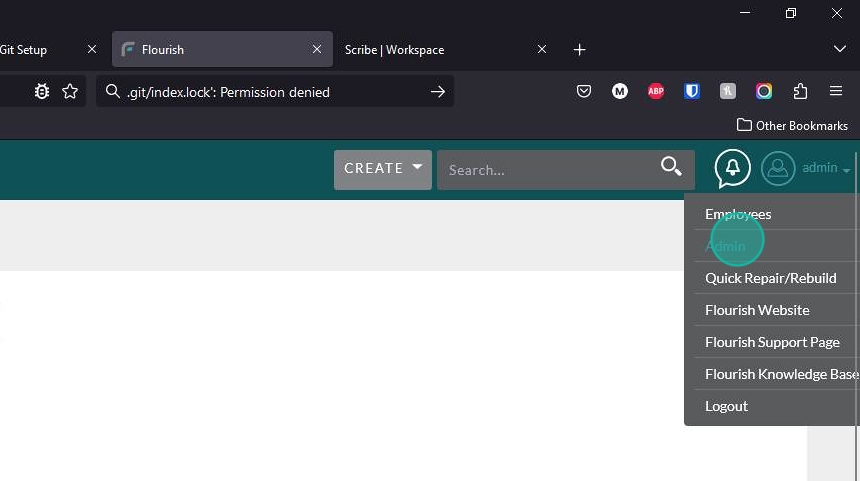Click Logout in the dropdown menu
Viewport: 860px width, 481px height.
pyautogui.click(x=726, y=406)
